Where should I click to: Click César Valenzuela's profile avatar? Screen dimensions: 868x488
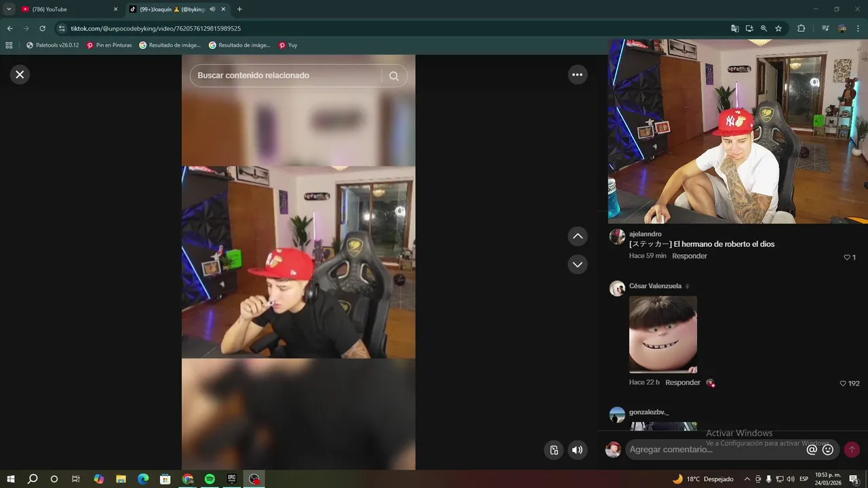click(x=617, y=289)
